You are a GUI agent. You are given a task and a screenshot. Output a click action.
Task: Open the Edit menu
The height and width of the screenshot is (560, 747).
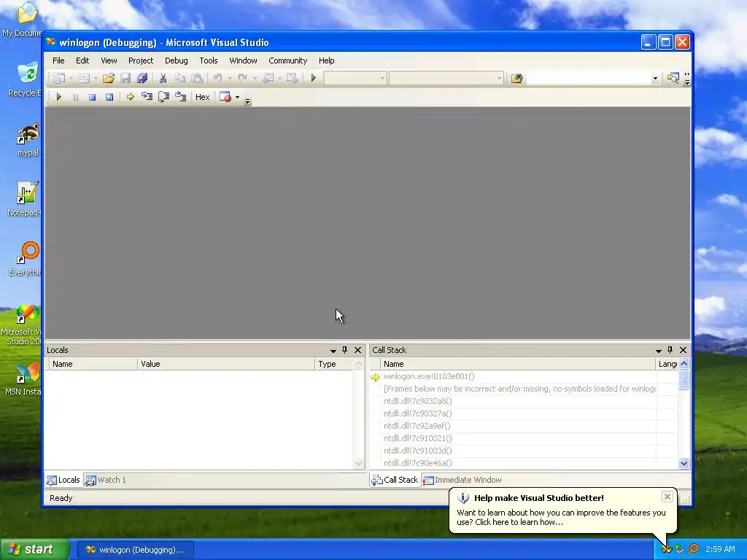tap(82, 61)
